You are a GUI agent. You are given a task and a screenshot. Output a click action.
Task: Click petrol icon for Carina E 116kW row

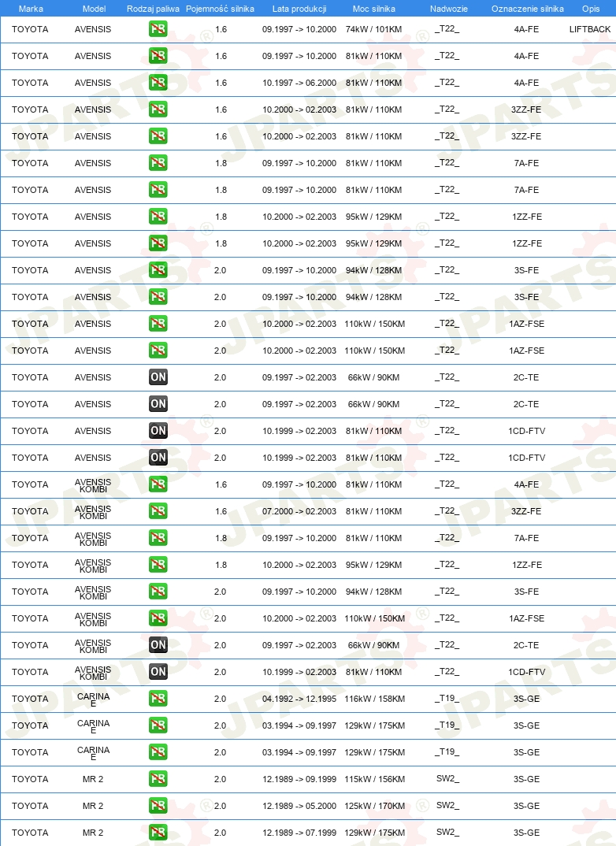pos(158,699)
